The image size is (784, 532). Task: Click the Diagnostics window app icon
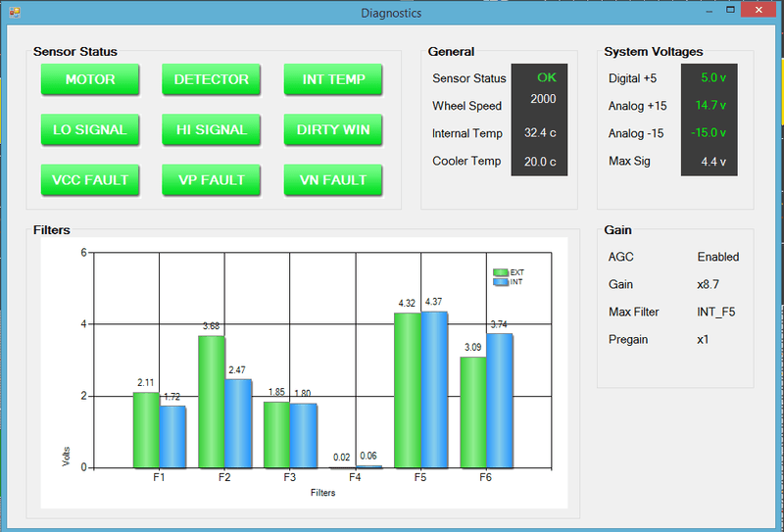click(15, 12)
